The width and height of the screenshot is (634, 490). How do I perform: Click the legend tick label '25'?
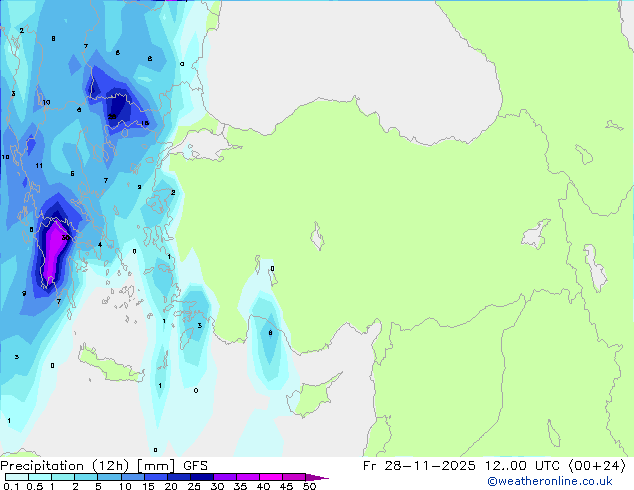pos(194,486)
